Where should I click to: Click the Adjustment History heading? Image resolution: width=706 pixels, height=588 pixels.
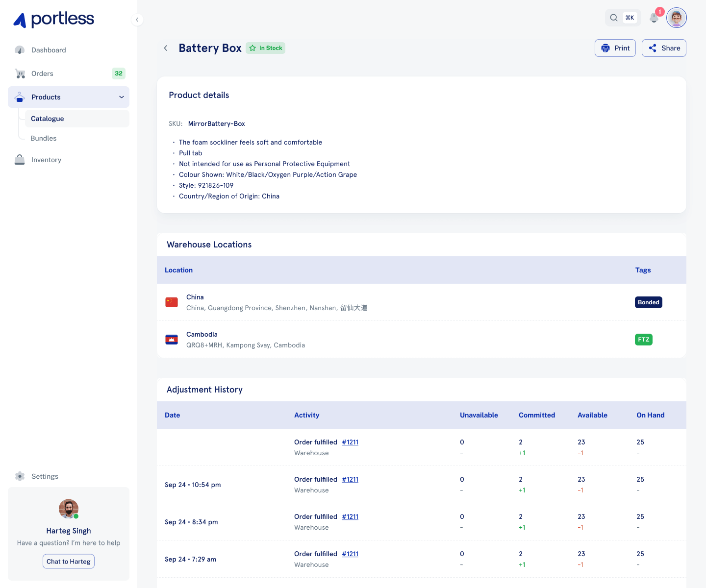pyautogui.click(x=204, y=390)
